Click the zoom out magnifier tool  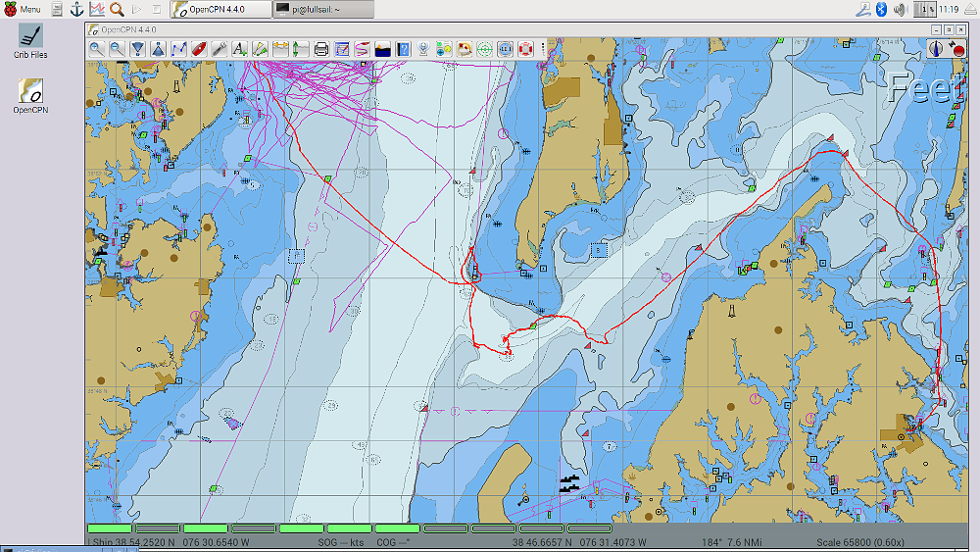click(x=117, y=49)
